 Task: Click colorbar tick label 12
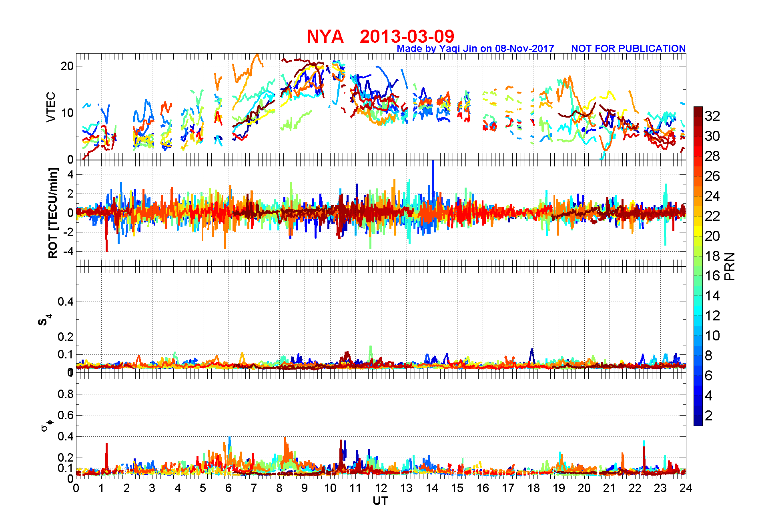(x=712, y=316)
